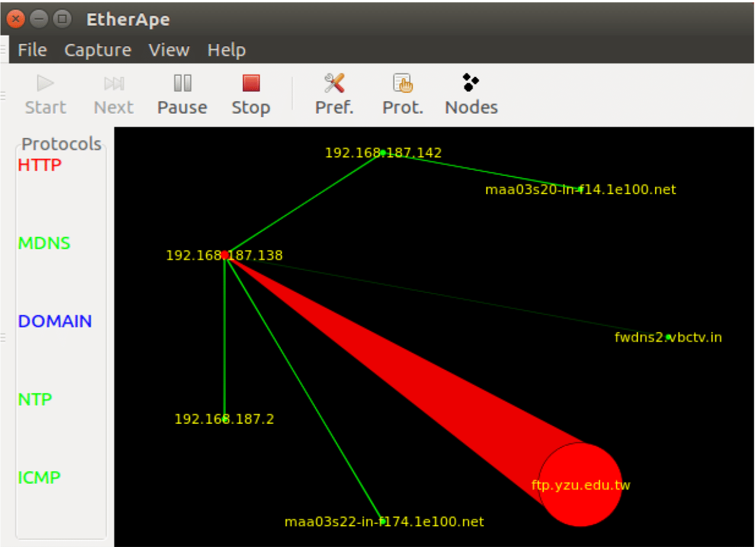
Task: Click the 192.168.187.138 node label
Action: point(225,256)
